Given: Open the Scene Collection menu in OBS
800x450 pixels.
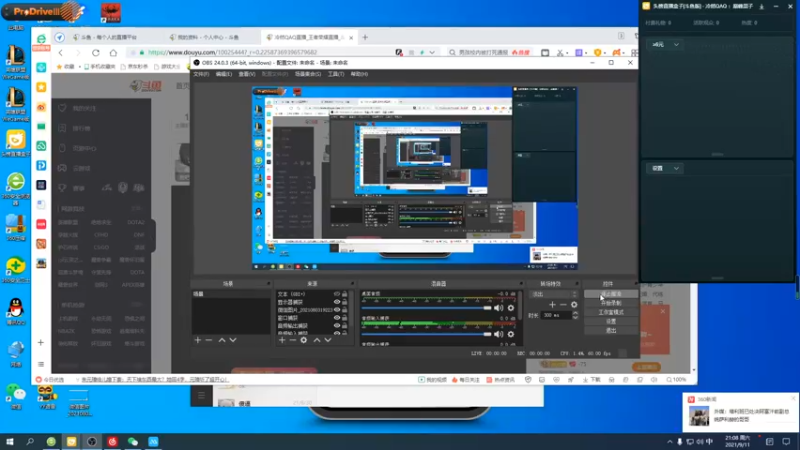Looking at the screenshot, I should coord(308,74).
